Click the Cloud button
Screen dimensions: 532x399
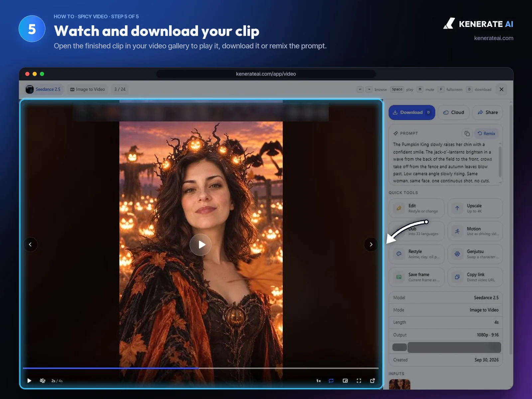click(454, 112)
